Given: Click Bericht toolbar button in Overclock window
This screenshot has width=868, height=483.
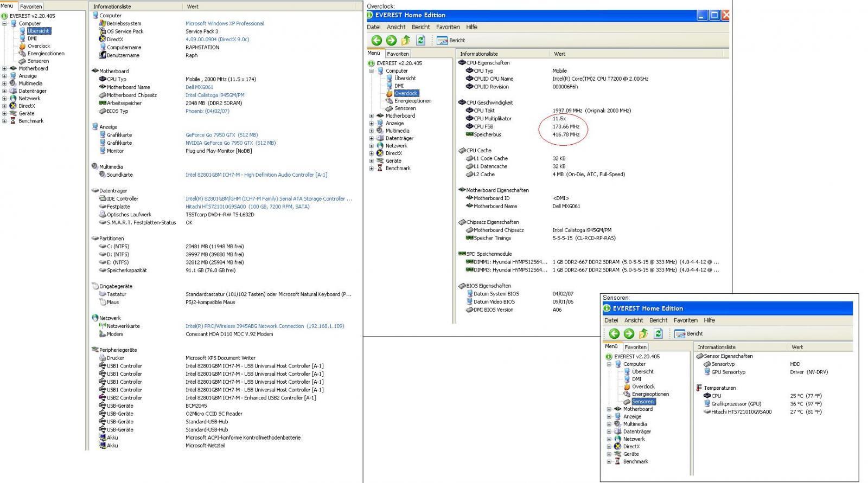Looking at the screenshot, I should click(x=451, y=40).
